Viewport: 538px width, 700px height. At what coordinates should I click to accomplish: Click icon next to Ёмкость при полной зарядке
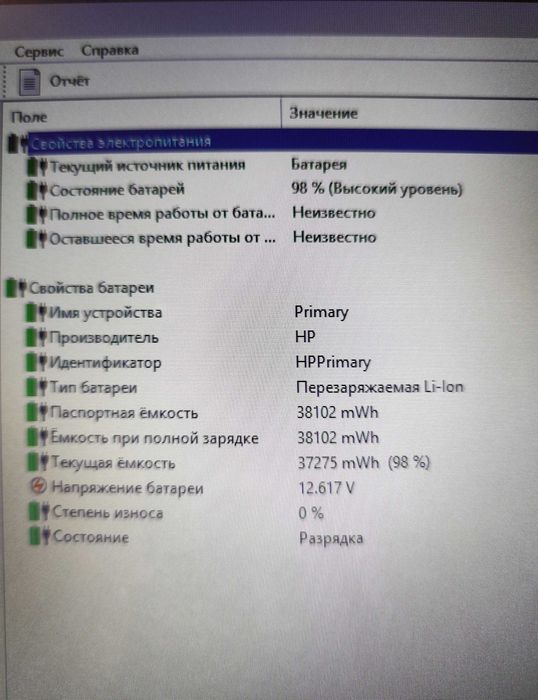point(38,438)
